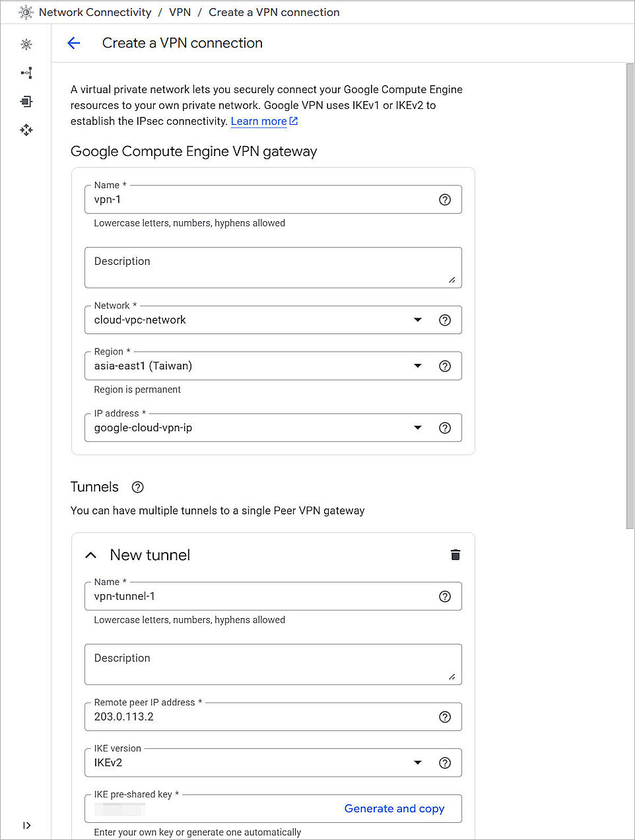Select the Network Connectivity Center hub icon
This screenshot has height=840, width=635.
tap(26, 44)
